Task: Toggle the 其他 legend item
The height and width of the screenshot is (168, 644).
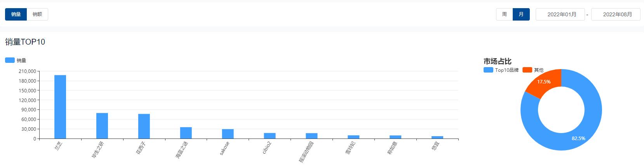Action: tap(533, 70)
